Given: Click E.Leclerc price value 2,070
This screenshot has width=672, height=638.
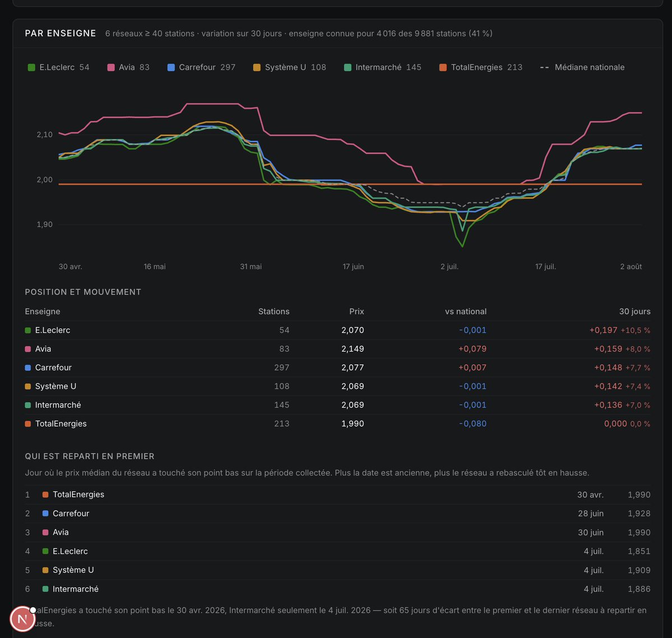Looking at the screenshot, I should pyautogui.click(x=353, y=330).
